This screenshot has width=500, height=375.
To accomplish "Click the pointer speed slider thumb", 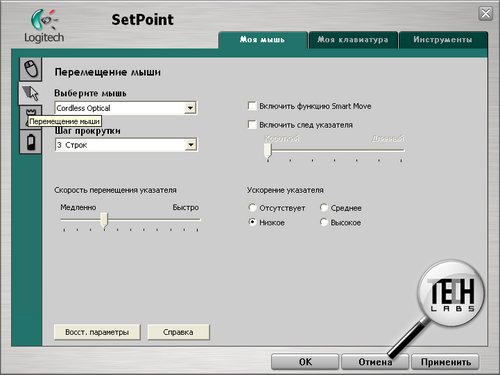I will pyautogui.click(x=104, y=220).
